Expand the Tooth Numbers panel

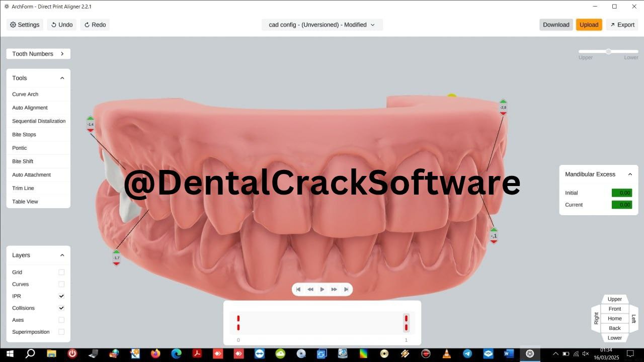(x=38, y=54)
